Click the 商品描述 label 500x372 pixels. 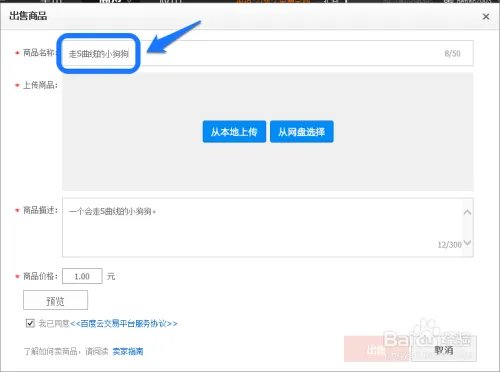tap(40, 210)
